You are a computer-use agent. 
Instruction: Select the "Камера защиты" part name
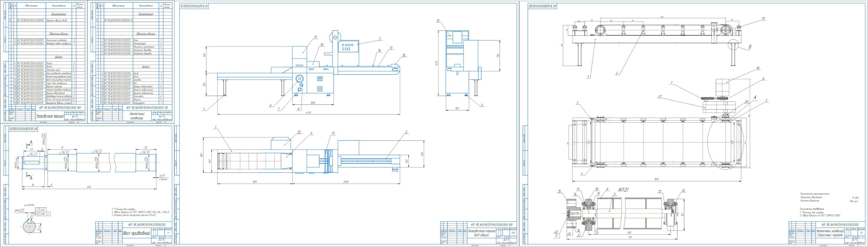pyautogui.click(x=54, y=86)
